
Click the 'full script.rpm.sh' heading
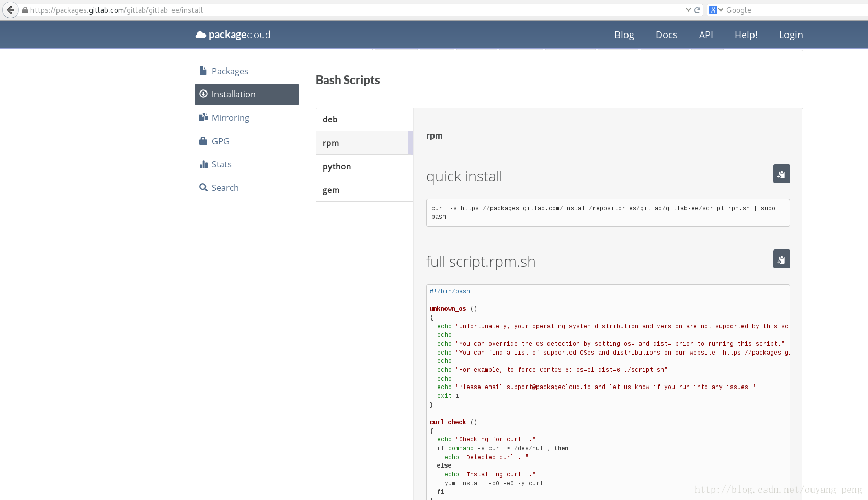pyautogui.click(x=481, y=262)
